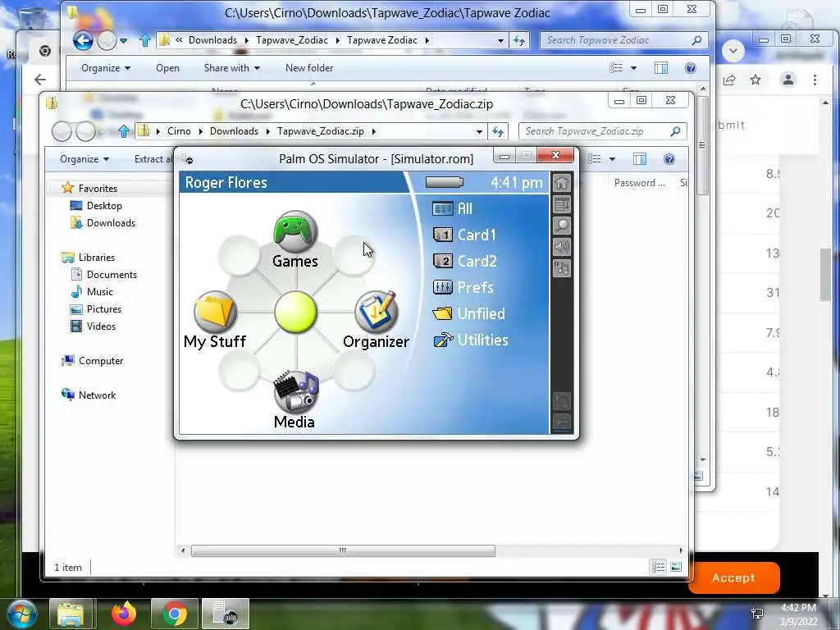840x630 pixels.
Task: Select Favorites in navigation pane
Action: 97,189
